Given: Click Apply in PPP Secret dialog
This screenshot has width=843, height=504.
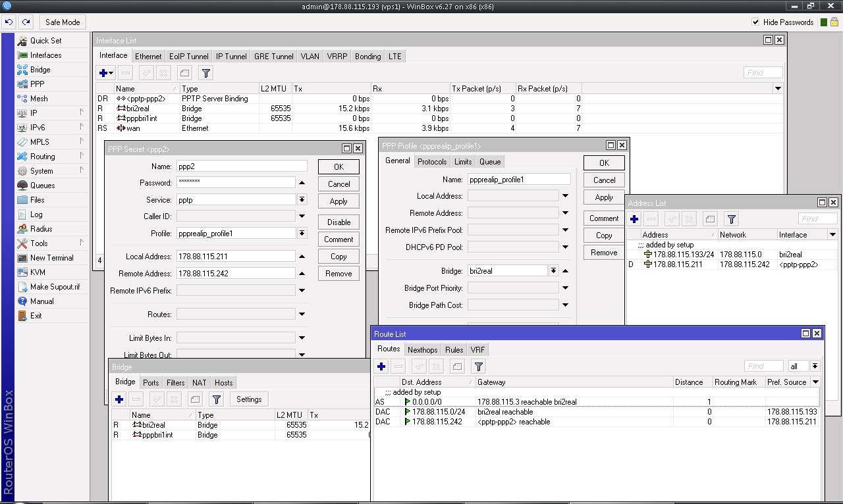Looking at the screenshot, I should [339, 201].
